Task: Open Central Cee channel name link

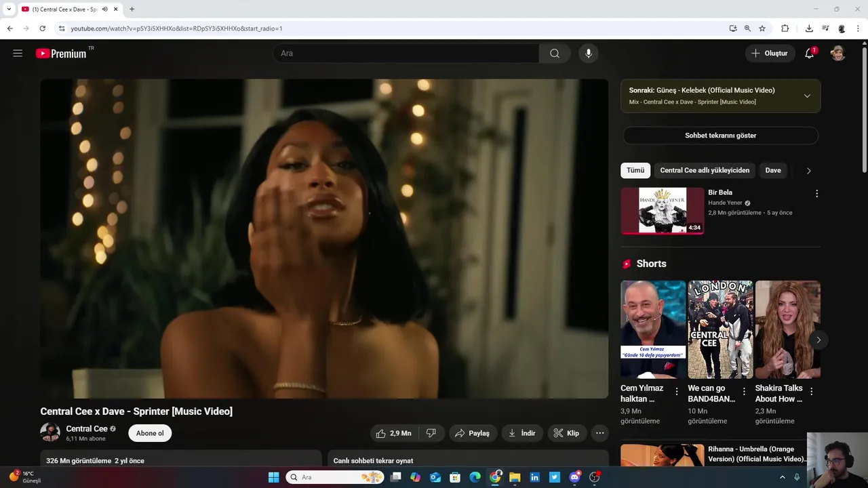Action: (87, 429)
